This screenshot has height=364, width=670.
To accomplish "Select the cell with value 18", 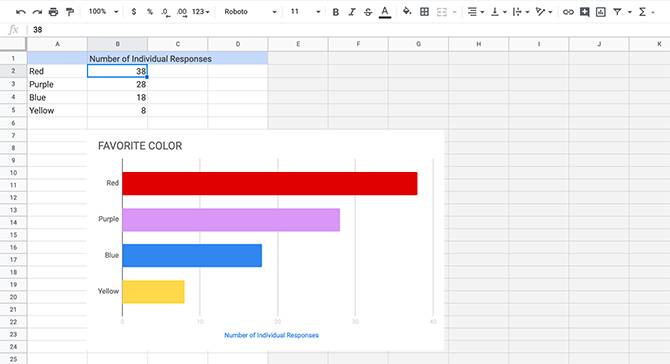I will [x=118, y=97].
